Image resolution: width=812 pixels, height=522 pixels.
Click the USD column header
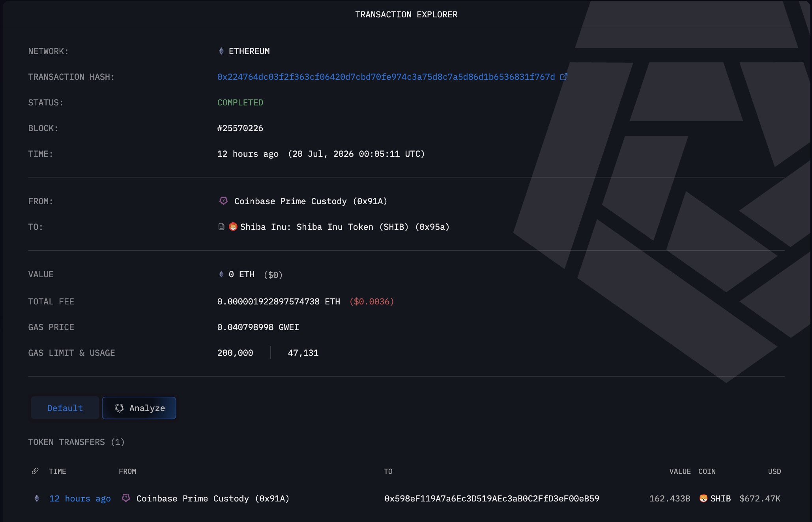click(x=775, y=471)
